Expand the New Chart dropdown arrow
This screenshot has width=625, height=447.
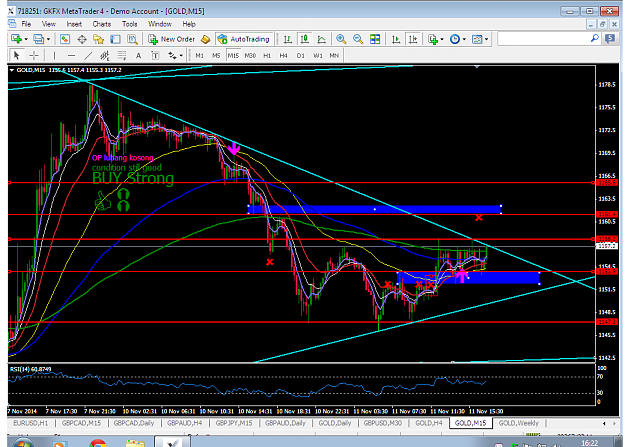tap(26, 39)
